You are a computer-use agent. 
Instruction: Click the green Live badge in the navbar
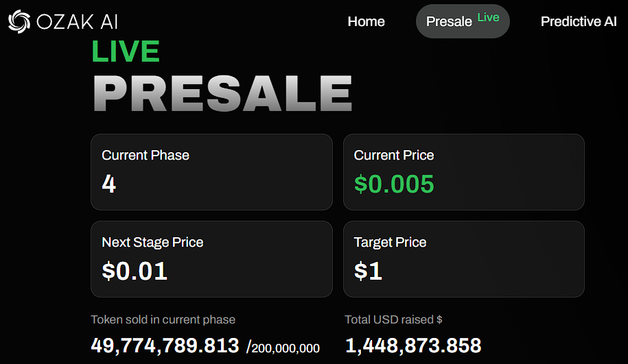489,17
